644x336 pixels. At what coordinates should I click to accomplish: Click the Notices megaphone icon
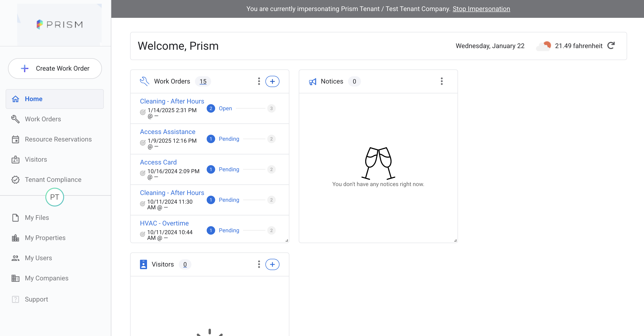point(313,82)
